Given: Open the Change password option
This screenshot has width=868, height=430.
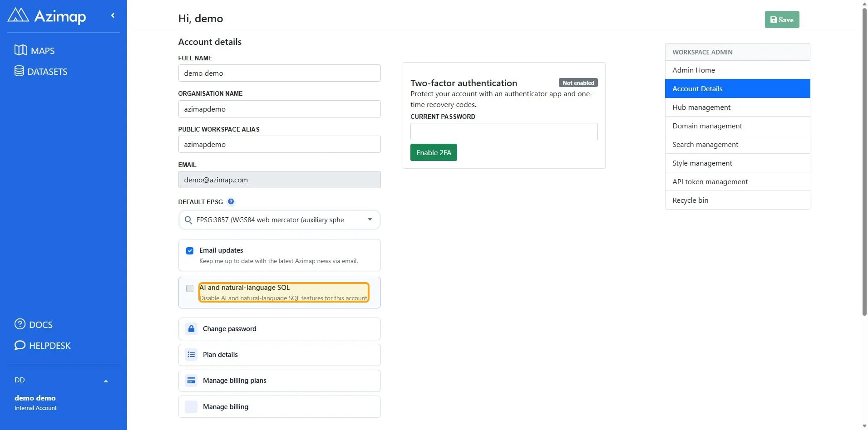Looking at the screenshot, I should pos(279,329).
